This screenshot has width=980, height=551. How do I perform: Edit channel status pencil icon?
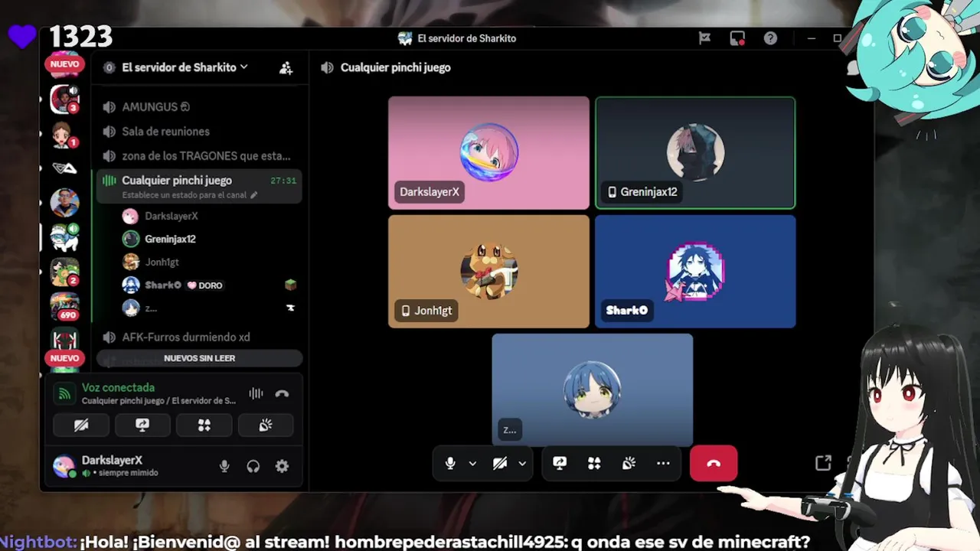254,195
